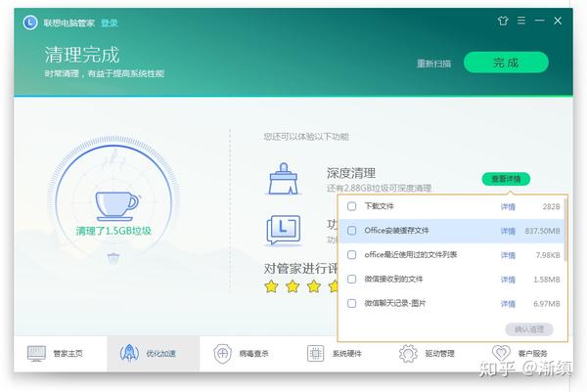Click the green 完成 button
Screen dimensions: 587x392
[x=506, y=63]
